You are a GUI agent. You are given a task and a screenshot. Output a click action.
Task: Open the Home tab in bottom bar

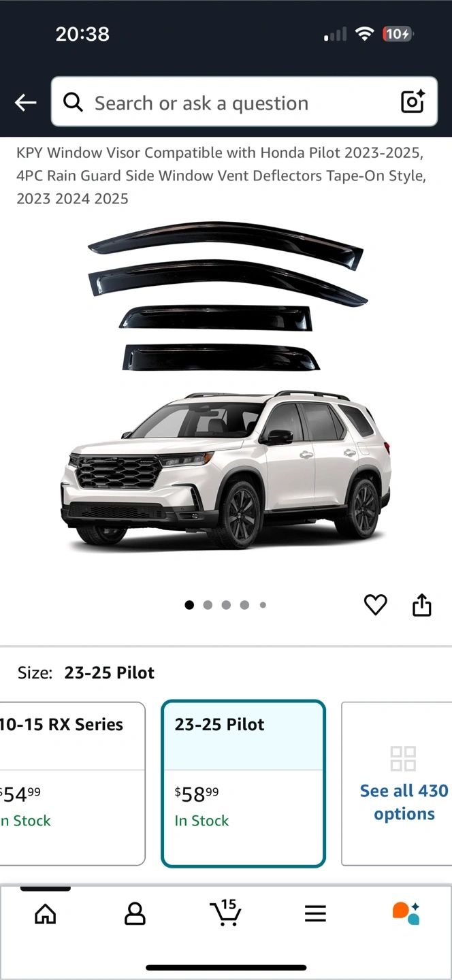46,913
